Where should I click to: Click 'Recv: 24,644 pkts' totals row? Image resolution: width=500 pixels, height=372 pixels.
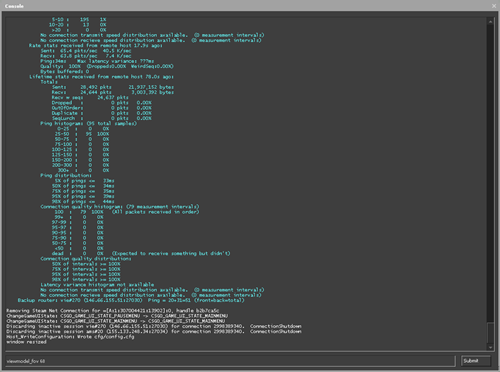coord(113,92)
